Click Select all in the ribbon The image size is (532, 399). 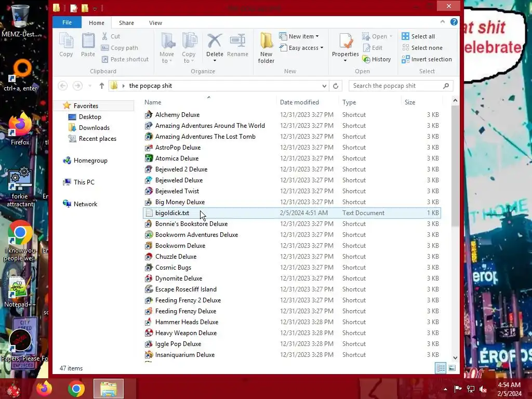click(x=418, y=36)
